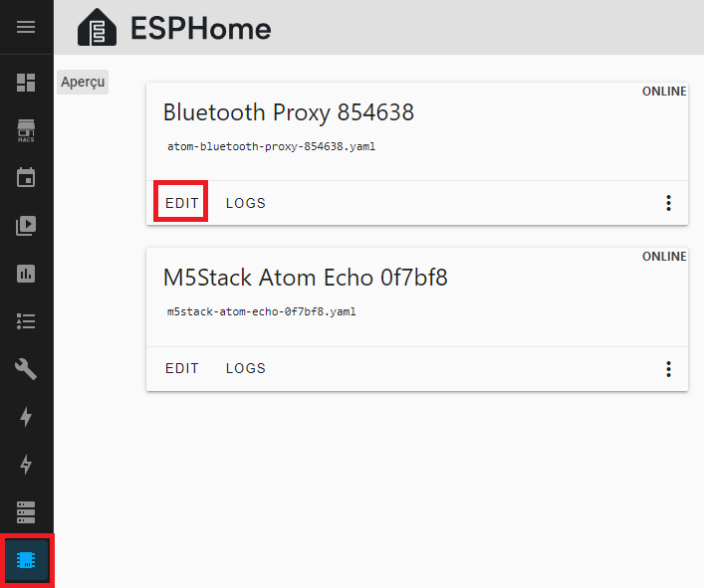Edit the M5Stack Atom Echo device
The image size is (704, 588).
(x=182, y=368)
